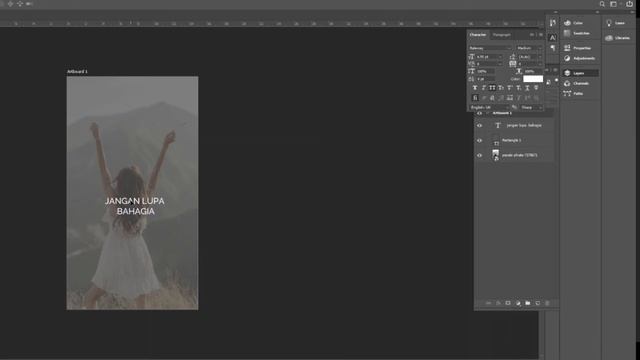Open the white text Color swatch
This screenshot has height=360, width=640.
[x=533, y=79]
